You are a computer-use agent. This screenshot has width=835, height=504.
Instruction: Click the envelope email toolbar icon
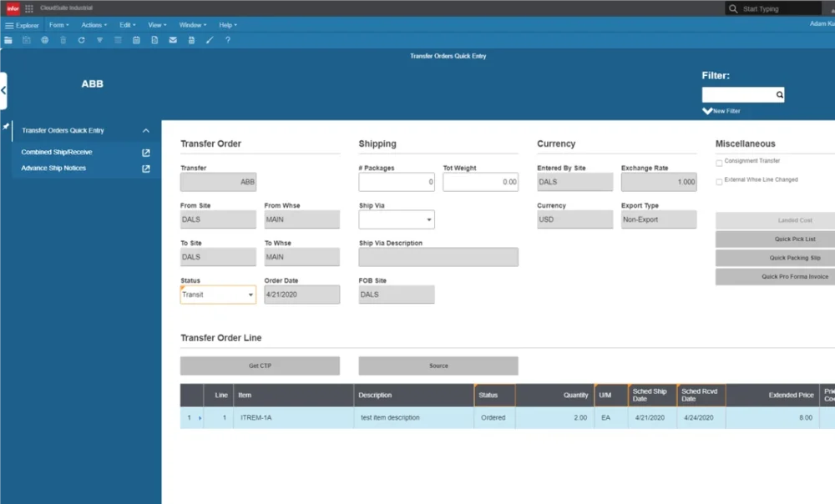173,40
